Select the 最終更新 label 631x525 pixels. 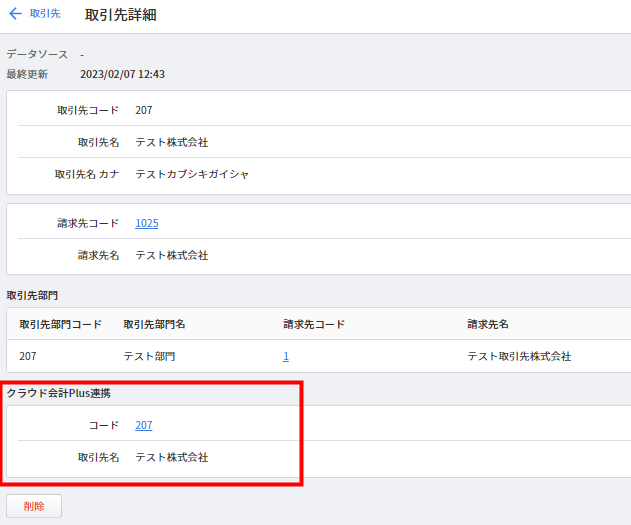(27, 74)
